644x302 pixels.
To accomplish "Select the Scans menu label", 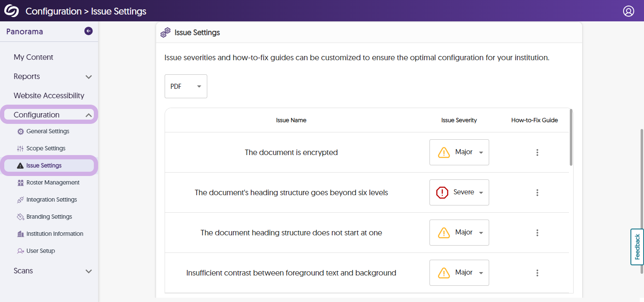I will tap(23, 271).
